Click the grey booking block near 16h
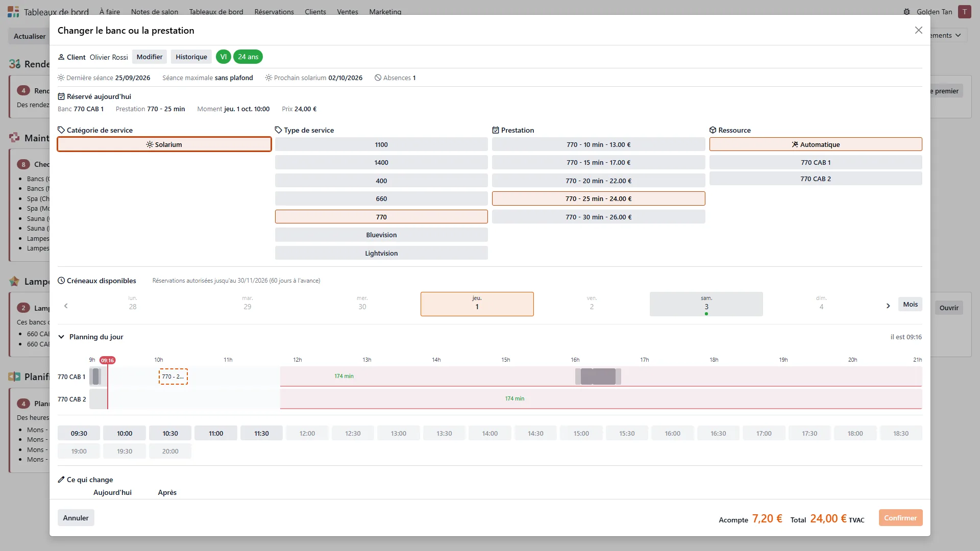Screen dimensions: 980x551 [x=598, y=377]
